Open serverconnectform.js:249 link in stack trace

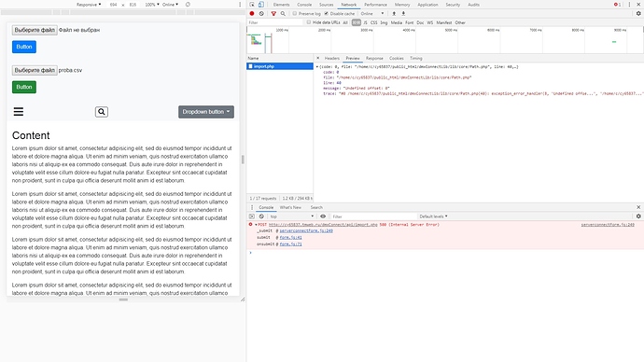(x=306, y=231)
